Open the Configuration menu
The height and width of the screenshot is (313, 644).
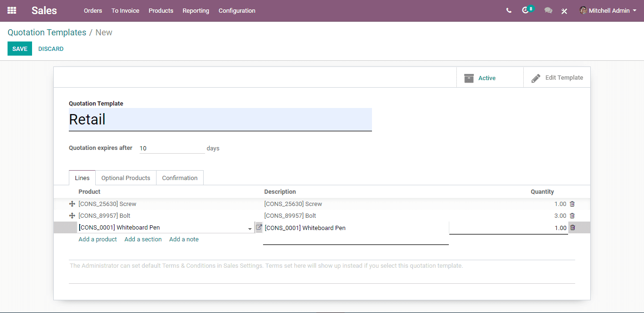coord(237,10)
